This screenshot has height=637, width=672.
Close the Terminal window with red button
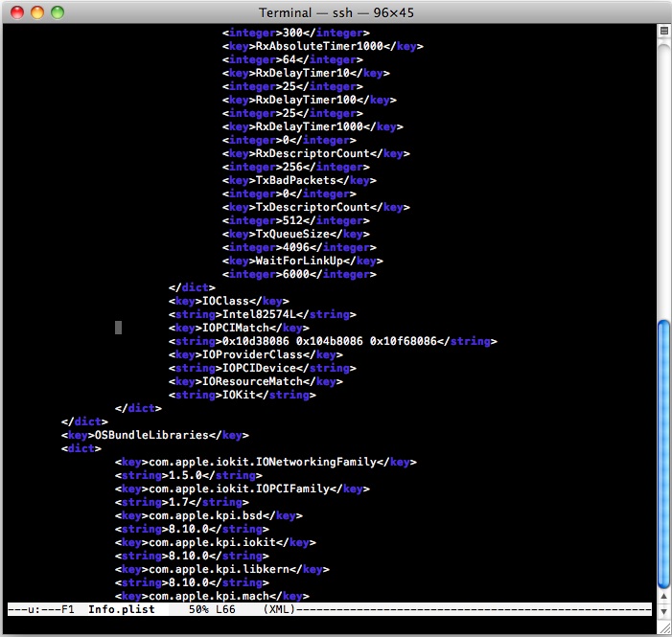tap(17, 12)
